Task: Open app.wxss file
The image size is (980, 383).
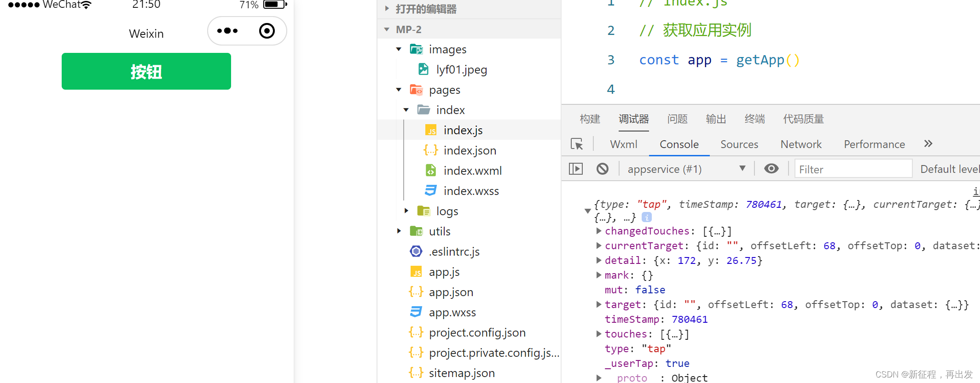Action: (452, 312)
